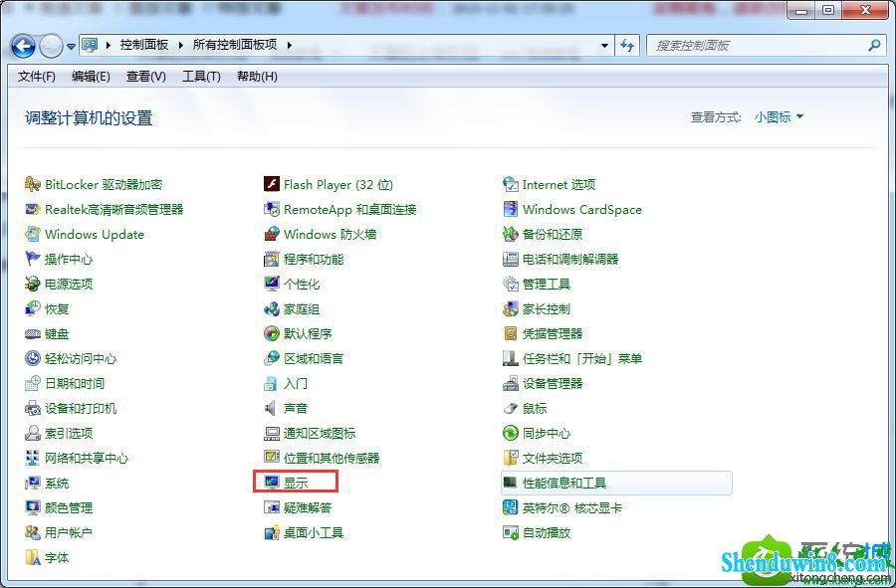Click the Flash Player icon
Screen dimensions: 896x588
pos(272,184)
